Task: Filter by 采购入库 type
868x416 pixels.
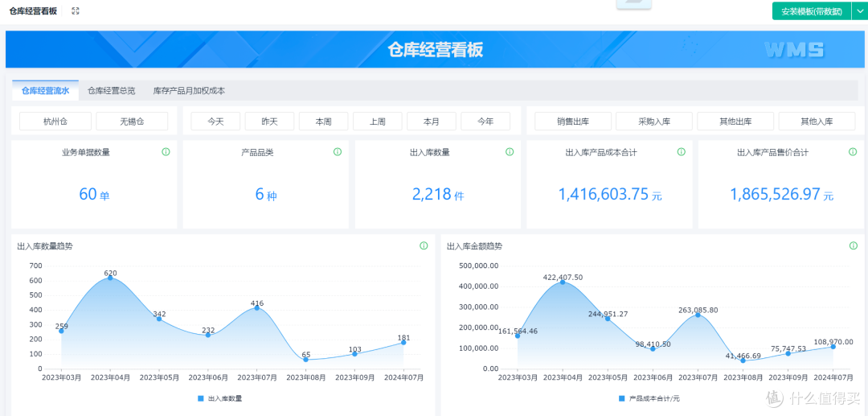Action: pyautogui.click(x=654, y=122)
